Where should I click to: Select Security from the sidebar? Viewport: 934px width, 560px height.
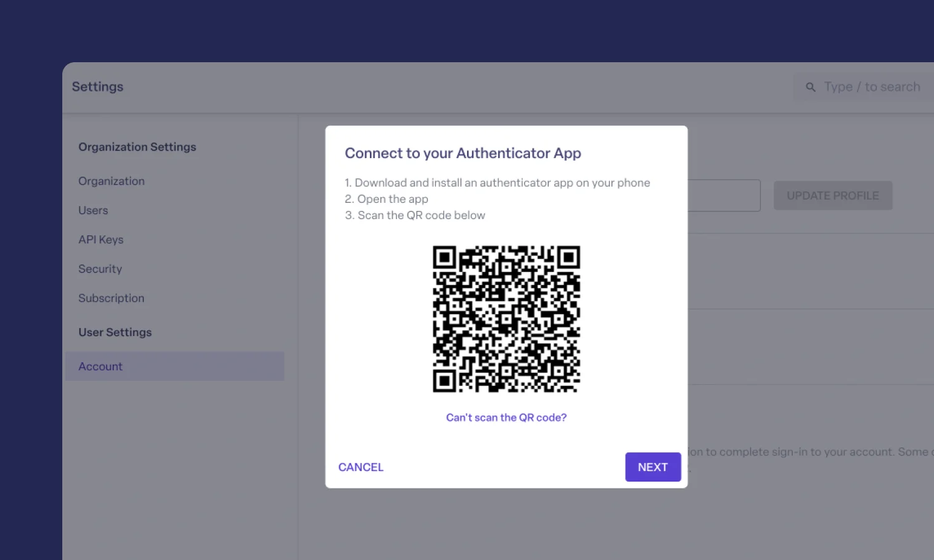coord(100,269)
